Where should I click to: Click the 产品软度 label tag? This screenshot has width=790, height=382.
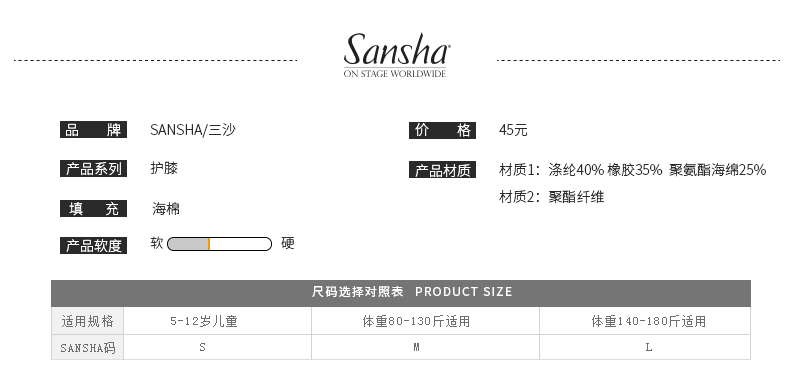(93, 245)
